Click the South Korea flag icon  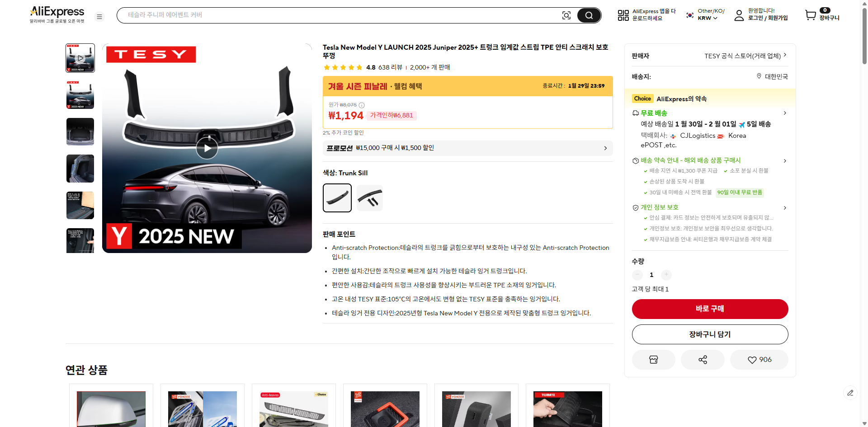coord(690,15)
